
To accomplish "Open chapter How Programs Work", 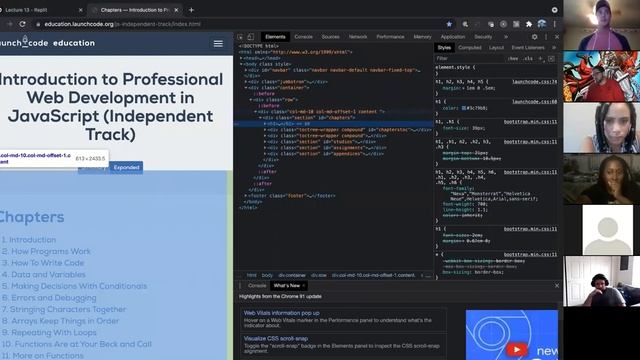I will pyautogui.click(x=51, y=251).
